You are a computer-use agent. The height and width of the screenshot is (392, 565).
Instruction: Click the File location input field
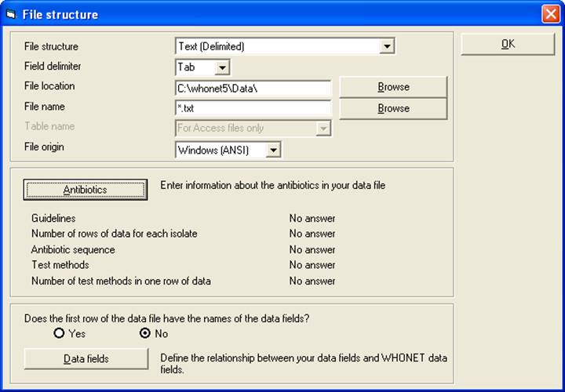[x=253, y=88]
